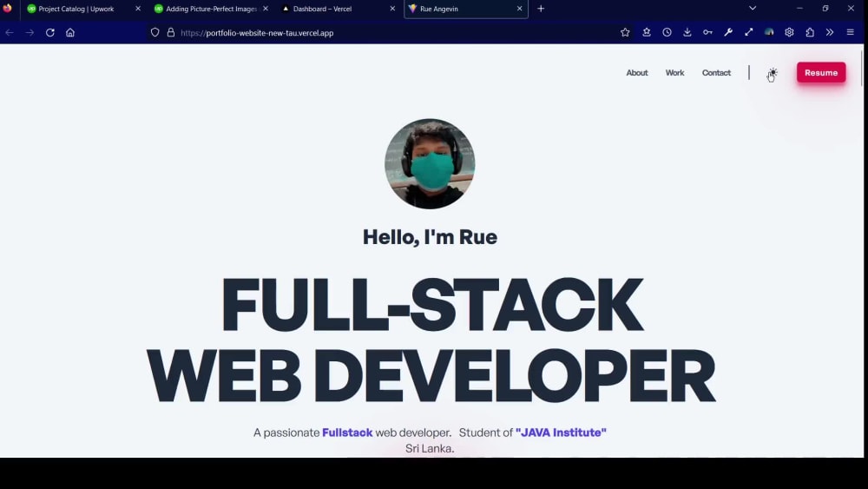
Task: Click the round profile avatar toolbar icon
Action: tap(769, 33)
